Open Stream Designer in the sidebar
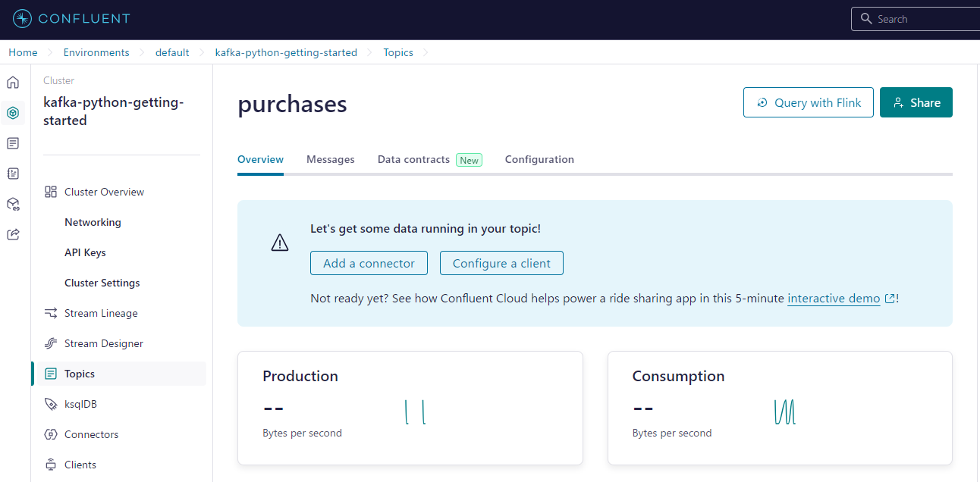Screen dimensions: 980x482 click(x=104, y=343)
